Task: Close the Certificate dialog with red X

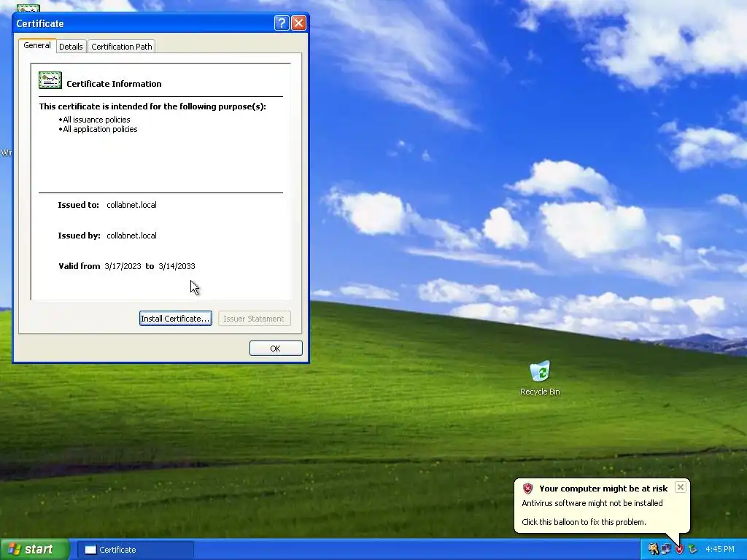Action: click(298, 23)
